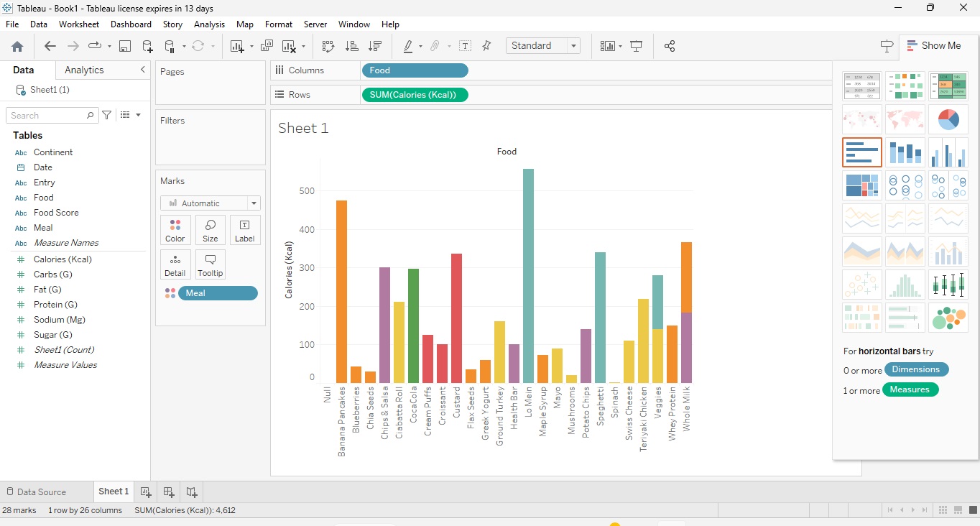980x526 pixels.
Task: Click the Show/Hide Cards toolbar icon
Action: 608,46
